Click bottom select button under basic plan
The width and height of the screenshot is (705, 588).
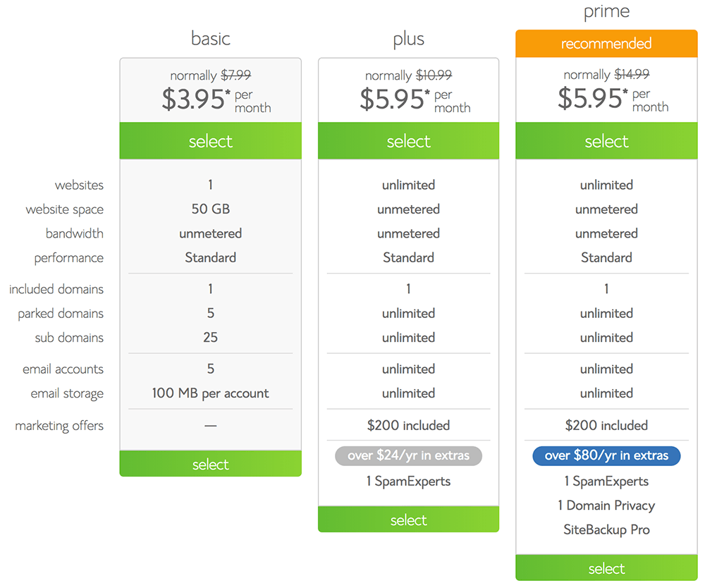(x=210, y=464)
